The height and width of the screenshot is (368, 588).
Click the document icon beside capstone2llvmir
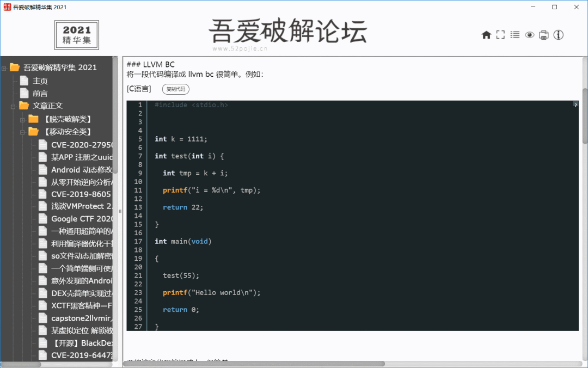tap(43, 318)
